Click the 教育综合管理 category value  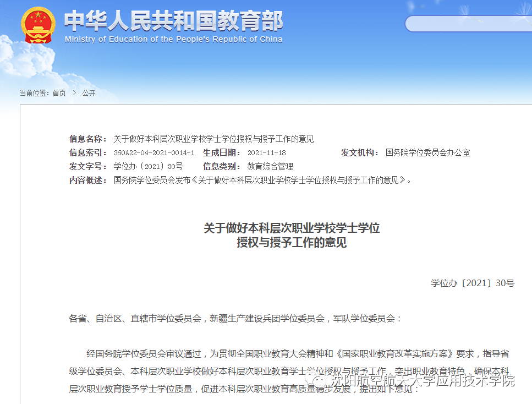tap(270, 166)
